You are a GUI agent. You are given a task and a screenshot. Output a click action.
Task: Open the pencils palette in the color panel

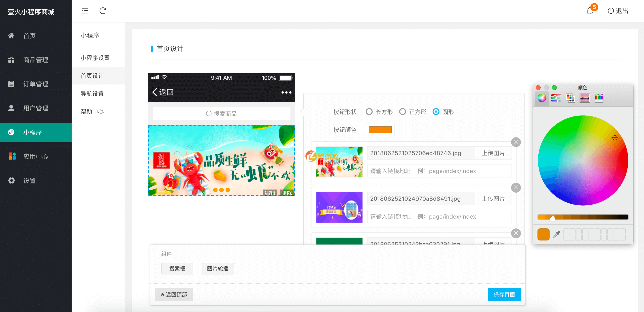click(600, 98)
